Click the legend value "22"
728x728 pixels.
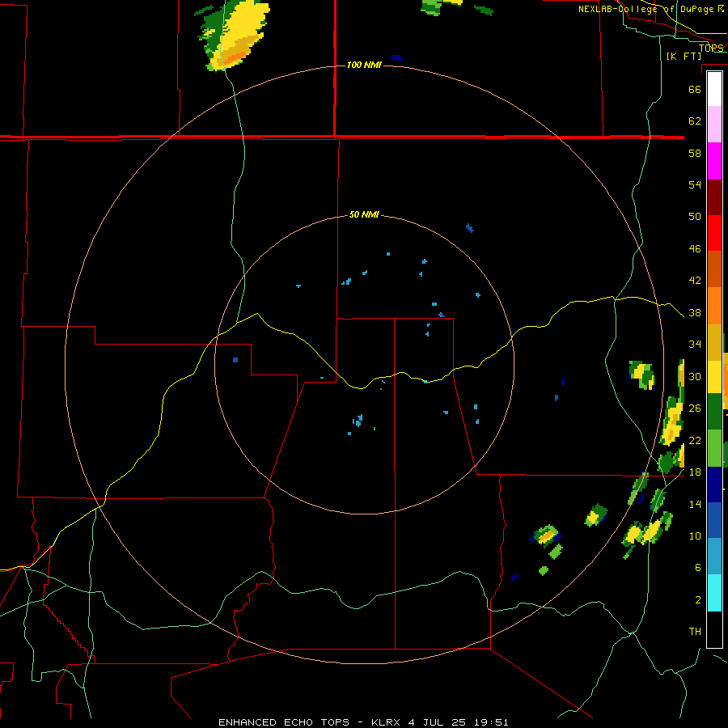(695, 440)
